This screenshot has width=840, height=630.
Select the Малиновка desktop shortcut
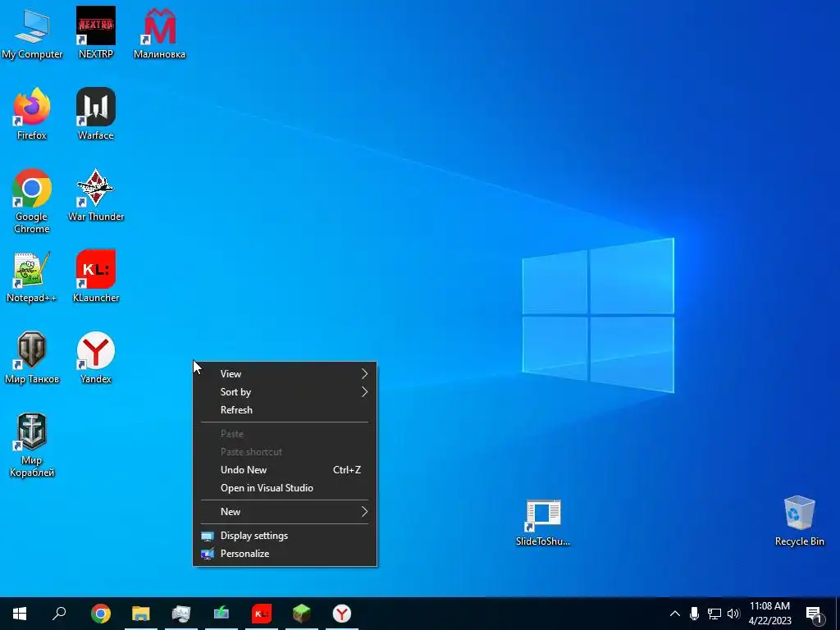click(x=160, y=33)
